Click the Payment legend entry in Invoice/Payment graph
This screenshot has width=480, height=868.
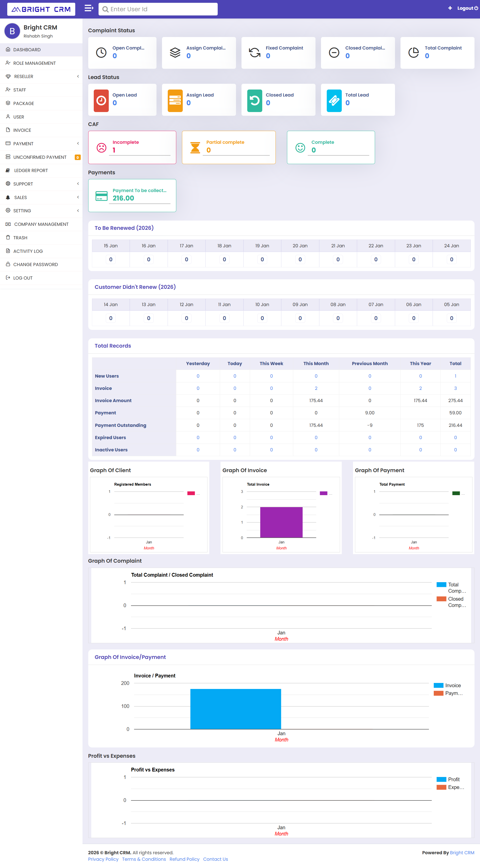tap(448, 693)
